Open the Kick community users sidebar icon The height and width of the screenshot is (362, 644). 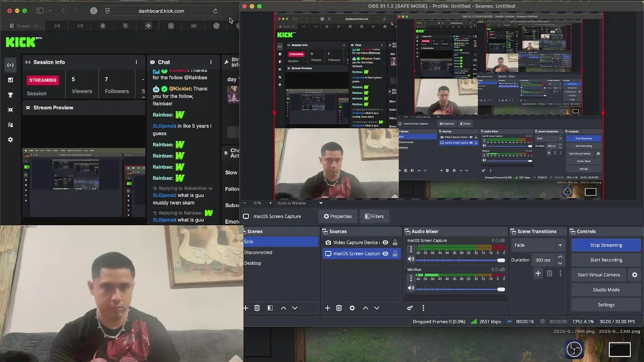tap(11, 125)
